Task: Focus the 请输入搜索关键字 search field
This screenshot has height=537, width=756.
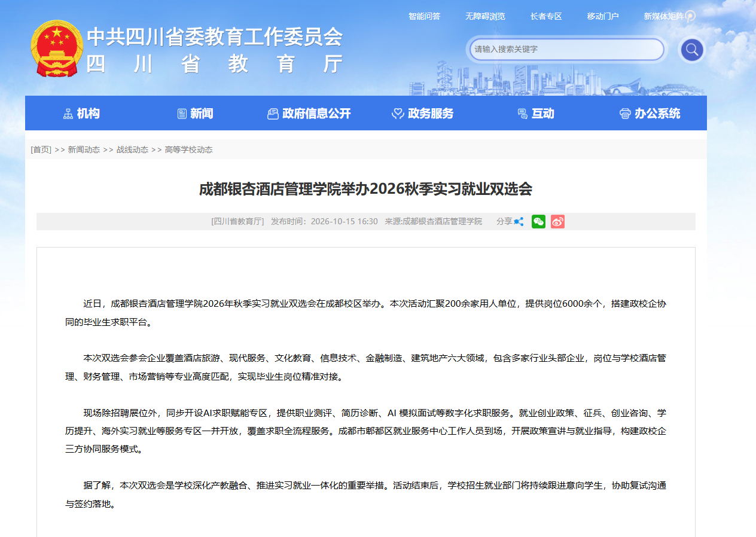Action: click(566, 49)
